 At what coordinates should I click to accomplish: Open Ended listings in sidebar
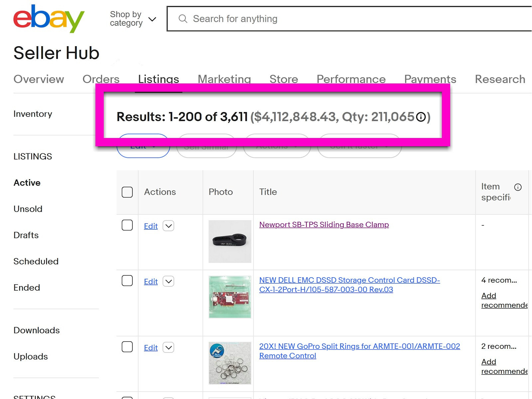click(27, 288)
